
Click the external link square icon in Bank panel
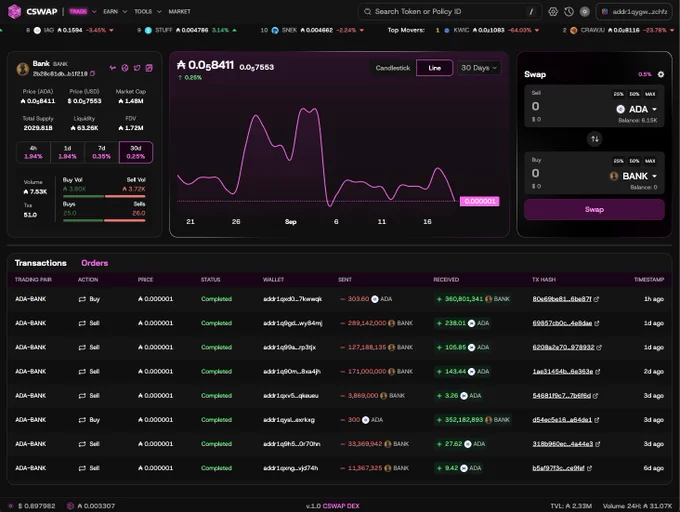[149, 68]
